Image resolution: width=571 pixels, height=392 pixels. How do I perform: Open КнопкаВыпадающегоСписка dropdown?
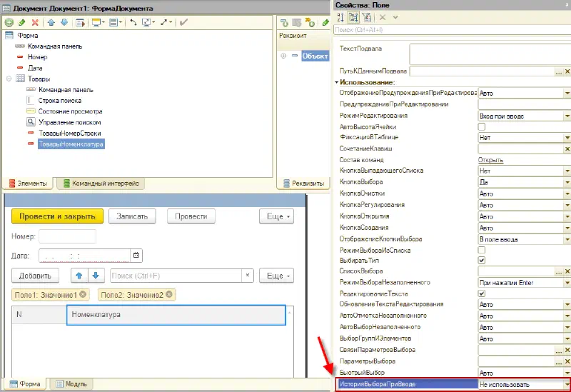(x=567, y=171)
